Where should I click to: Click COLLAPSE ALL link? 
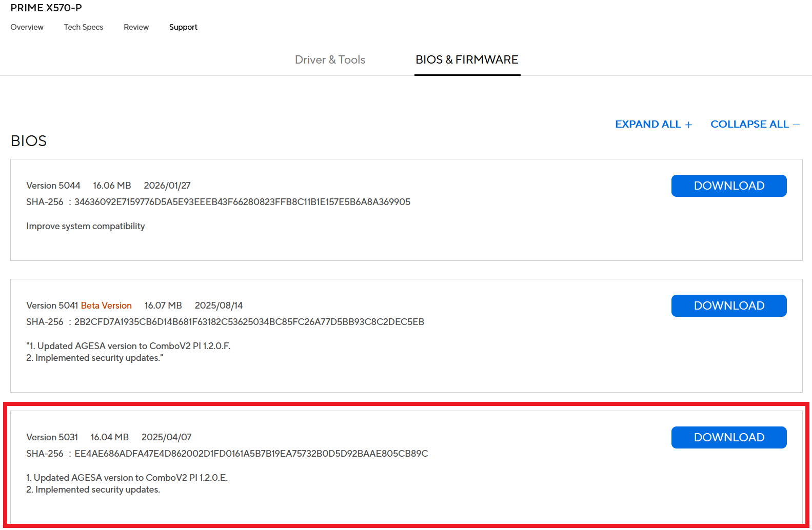click(755, 125)
